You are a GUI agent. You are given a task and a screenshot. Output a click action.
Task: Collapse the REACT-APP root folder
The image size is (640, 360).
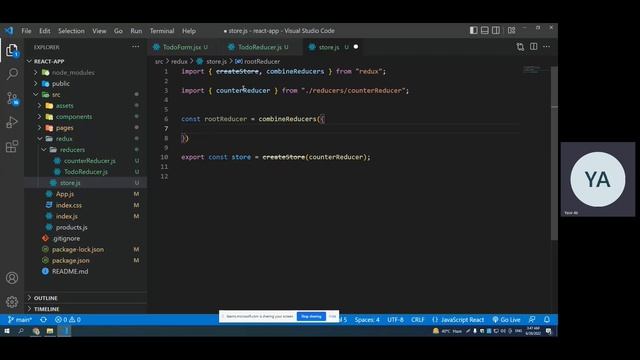(x=49, y=61)
